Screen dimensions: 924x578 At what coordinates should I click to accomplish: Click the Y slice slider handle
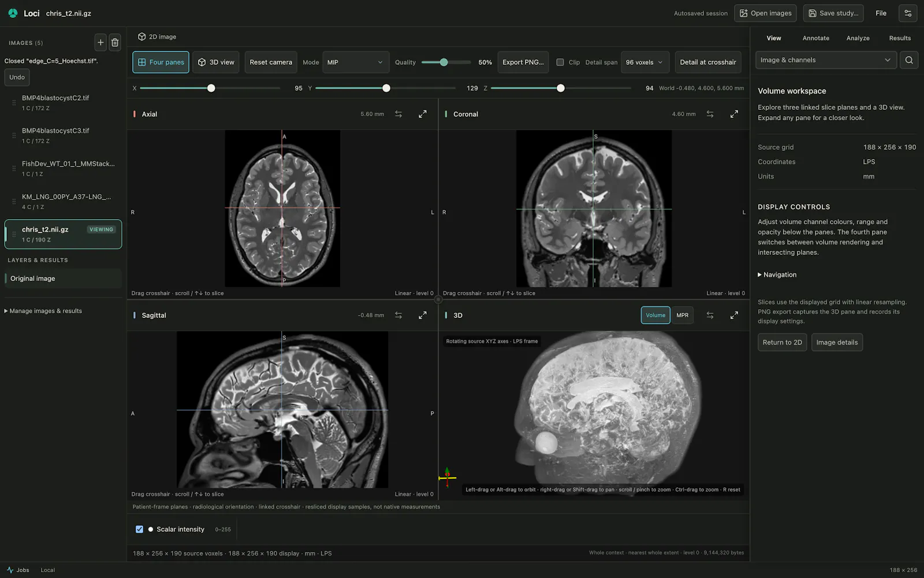pos(386,88)
